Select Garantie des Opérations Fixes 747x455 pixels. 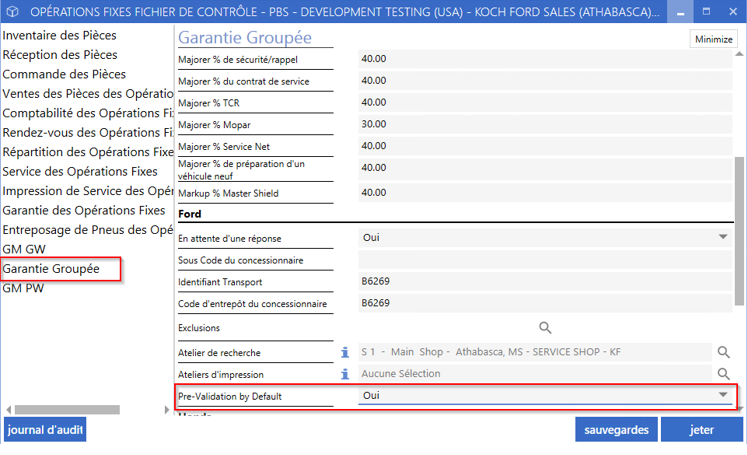click(x=84, y=211)
